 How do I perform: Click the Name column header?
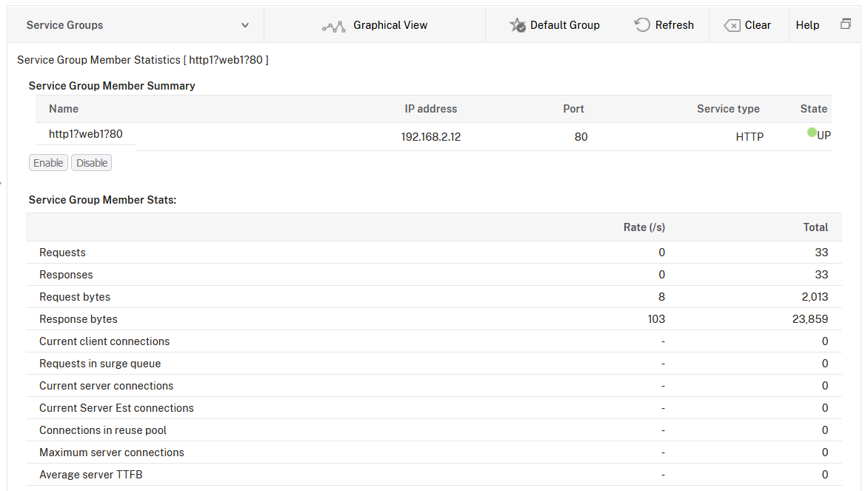tap(64, 109)
